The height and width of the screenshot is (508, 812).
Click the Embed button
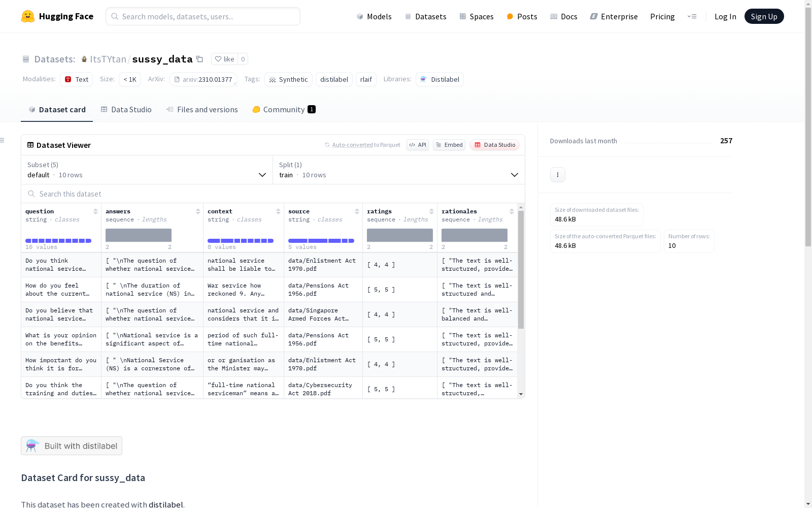[x=449, y=145]
